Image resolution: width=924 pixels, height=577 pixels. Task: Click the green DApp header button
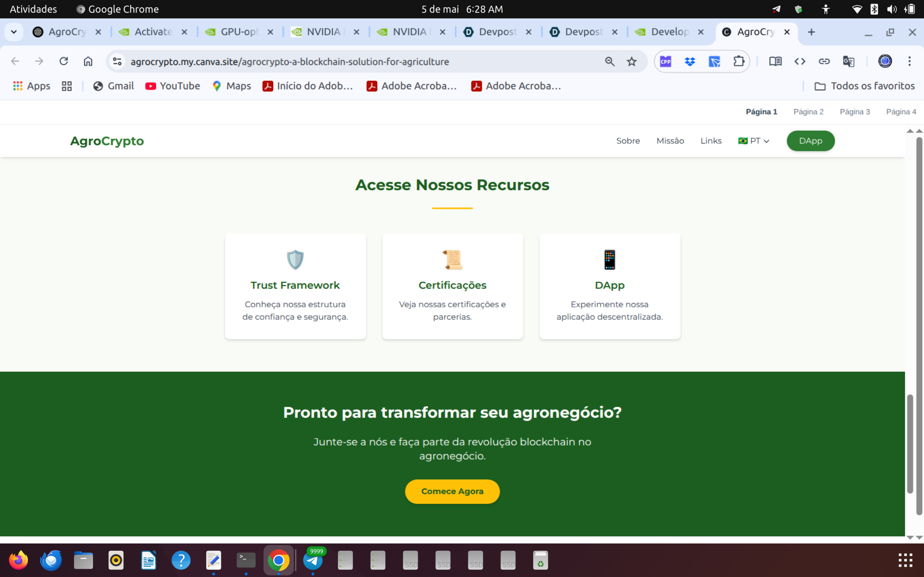click(810, 141)
